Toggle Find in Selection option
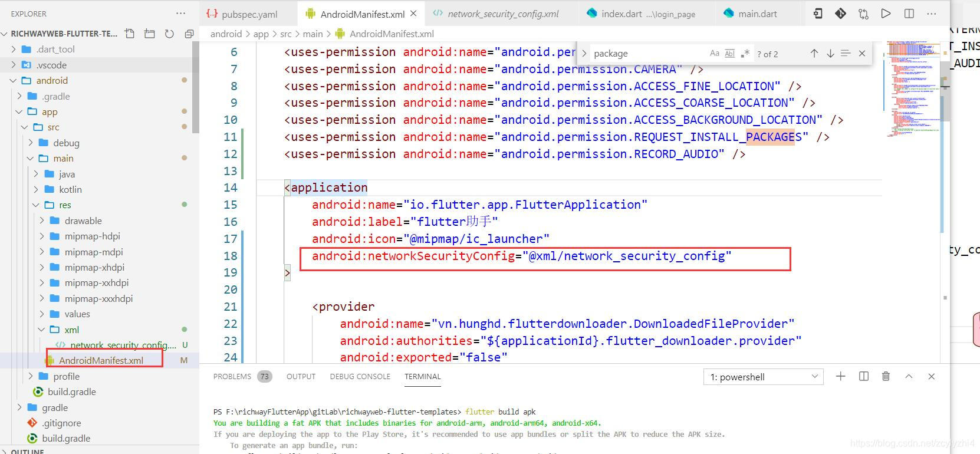980x454 pixels. coord(846,53)
